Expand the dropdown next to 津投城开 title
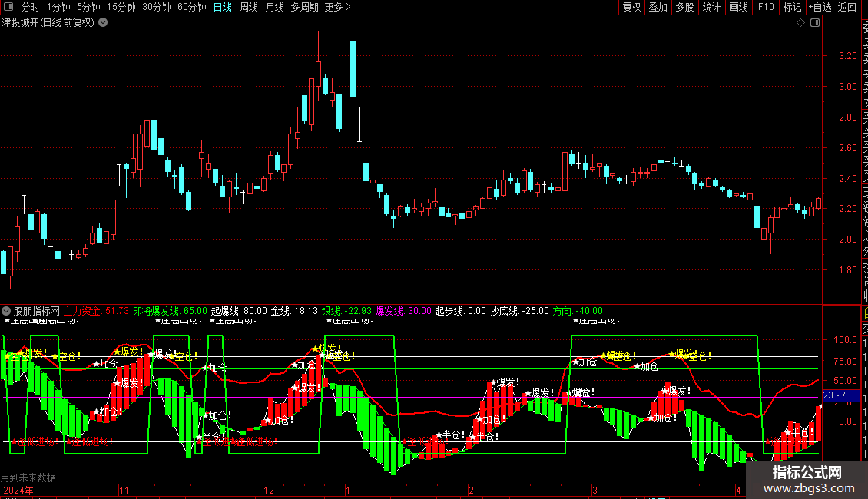The height and width of the screenshot is (499, 868). (103, 23)
